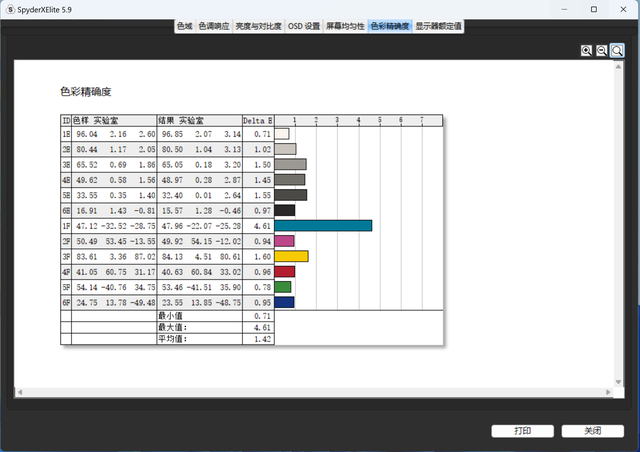Show the 屏幕均匀性 tab
Image resolution: width=640 pixels, height=452 pixels.
tap(345, 26)
